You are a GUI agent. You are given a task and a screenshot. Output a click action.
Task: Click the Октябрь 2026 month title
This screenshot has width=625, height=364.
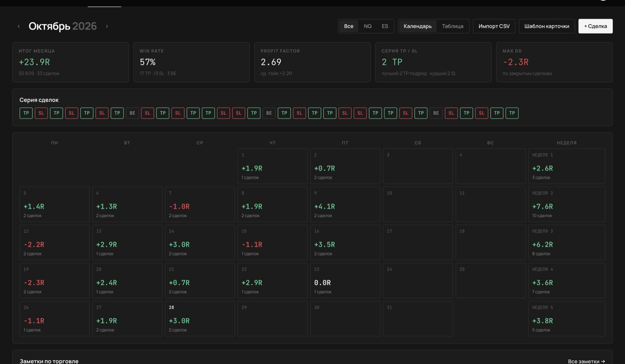pyautogui.click(x=62, y=26)
